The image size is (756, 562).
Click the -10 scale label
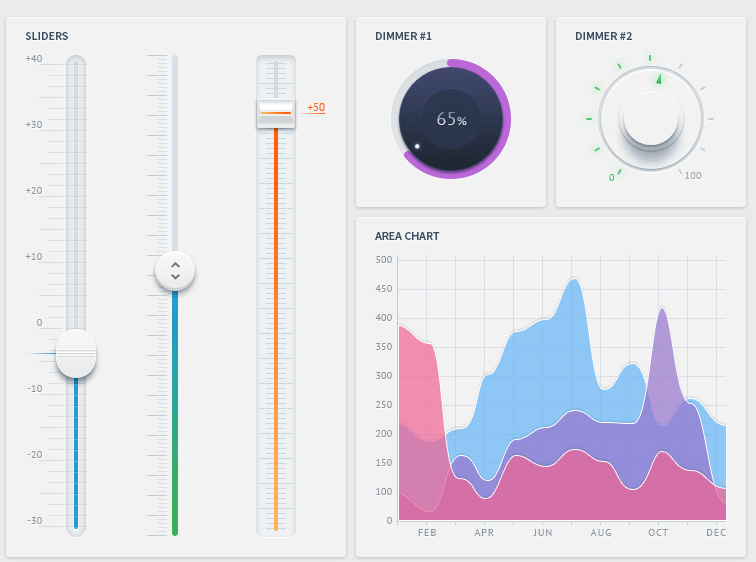pyautogui.click(x=35, y=389)
